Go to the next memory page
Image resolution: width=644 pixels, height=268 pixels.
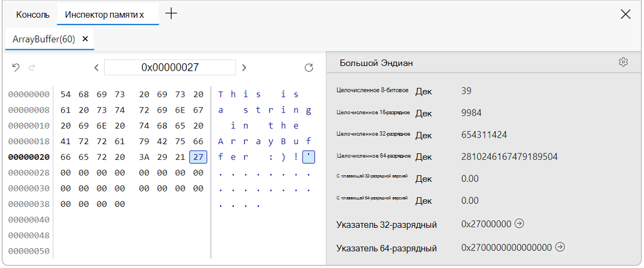[244, 68]
